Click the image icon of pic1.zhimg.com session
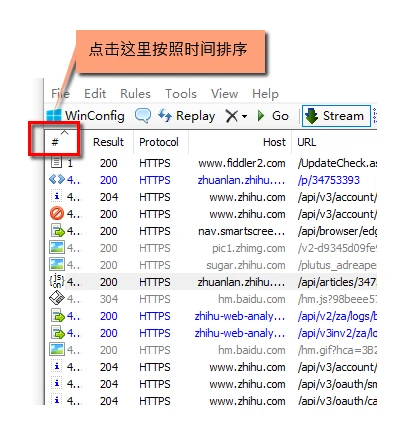 coord(57,248)
